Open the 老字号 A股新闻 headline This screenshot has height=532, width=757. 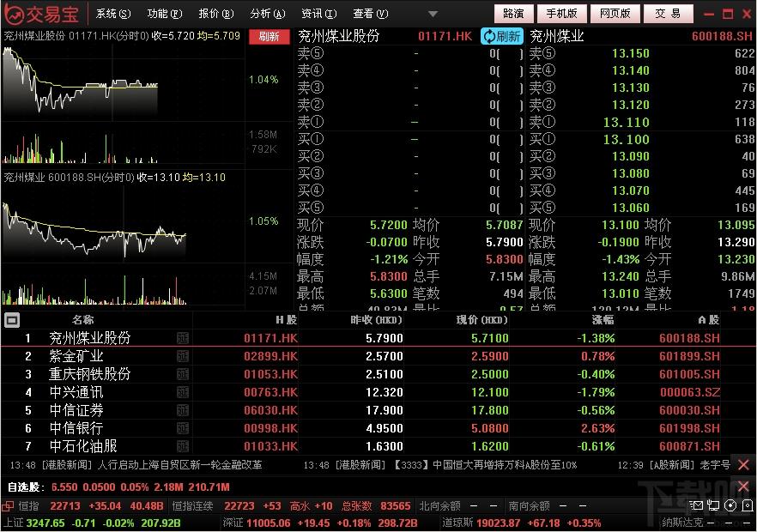[x=715, y=465]
